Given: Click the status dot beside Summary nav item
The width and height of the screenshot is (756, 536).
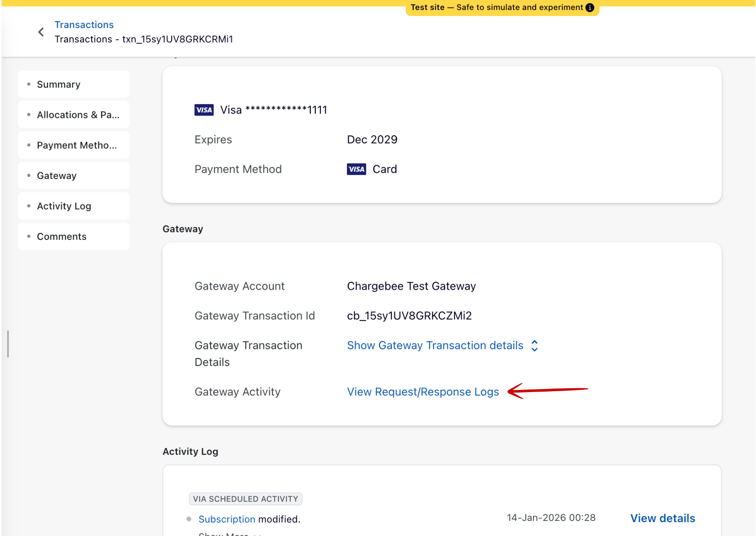Looking at the screenshot, I should tap(29, 84).
